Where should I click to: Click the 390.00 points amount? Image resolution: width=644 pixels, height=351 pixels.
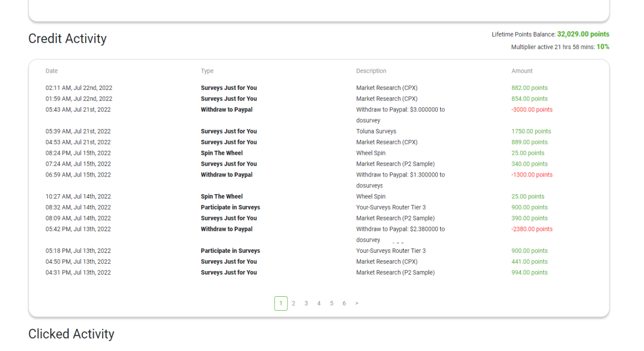click(x=530, y=218)
